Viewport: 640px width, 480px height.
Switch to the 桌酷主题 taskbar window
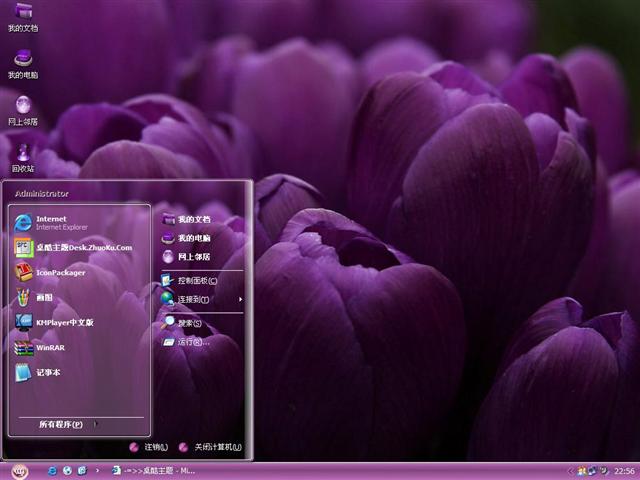(x=155, y=470)
